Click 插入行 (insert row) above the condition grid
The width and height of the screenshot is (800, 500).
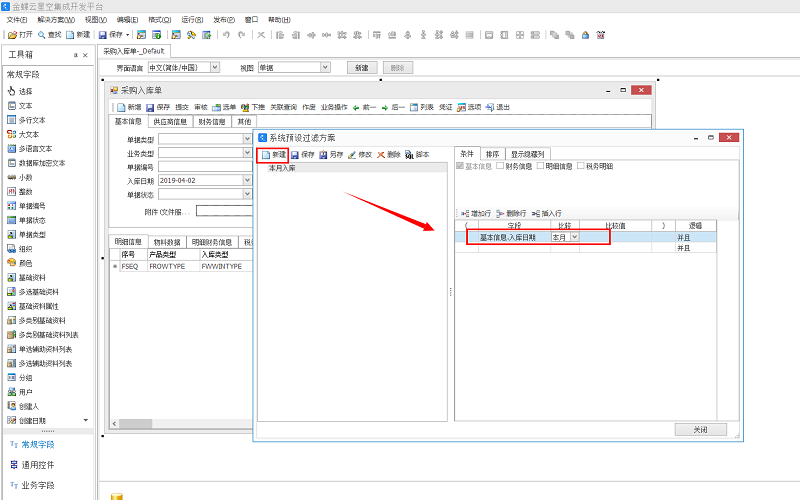(546, 213)
